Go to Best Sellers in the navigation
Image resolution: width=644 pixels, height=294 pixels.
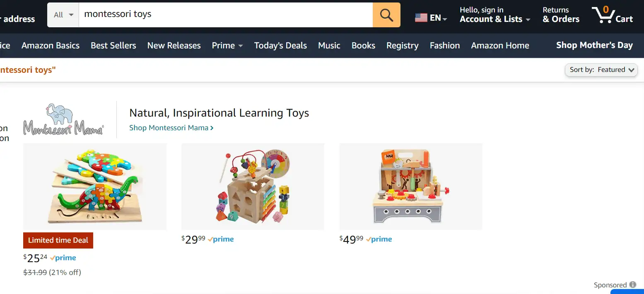[113, 45]
